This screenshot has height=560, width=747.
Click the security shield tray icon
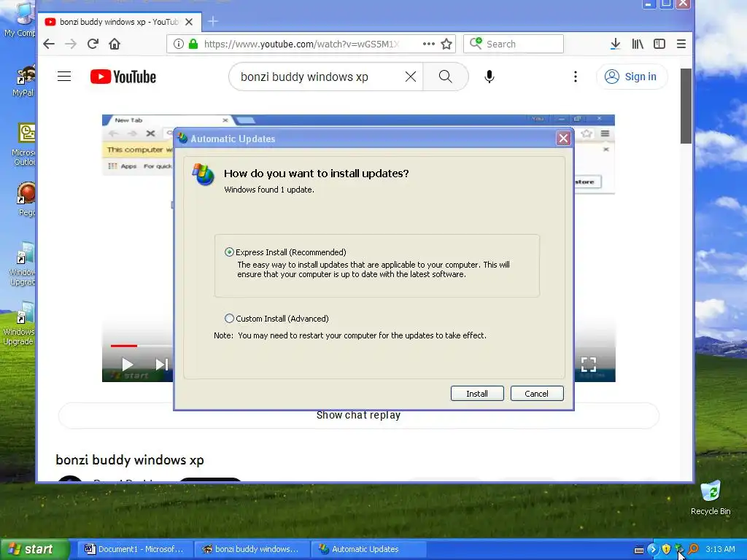(x=667, y=550)
